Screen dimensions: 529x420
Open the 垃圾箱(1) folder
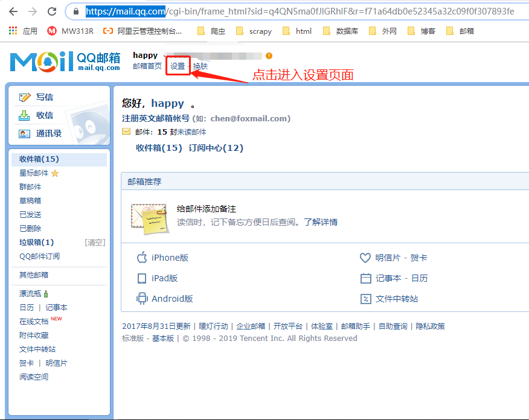coord(37,242)
